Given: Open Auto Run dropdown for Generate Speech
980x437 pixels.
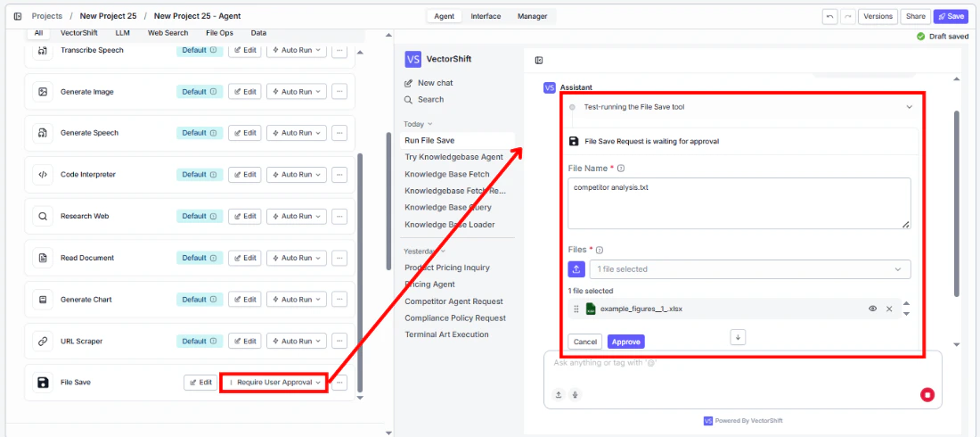Looking at the screenshot, I should point(297,133).
